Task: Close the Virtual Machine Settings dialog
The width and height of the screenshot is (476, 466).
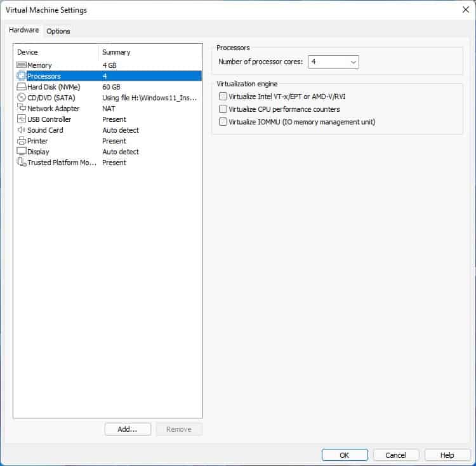Action: point(466,10)
